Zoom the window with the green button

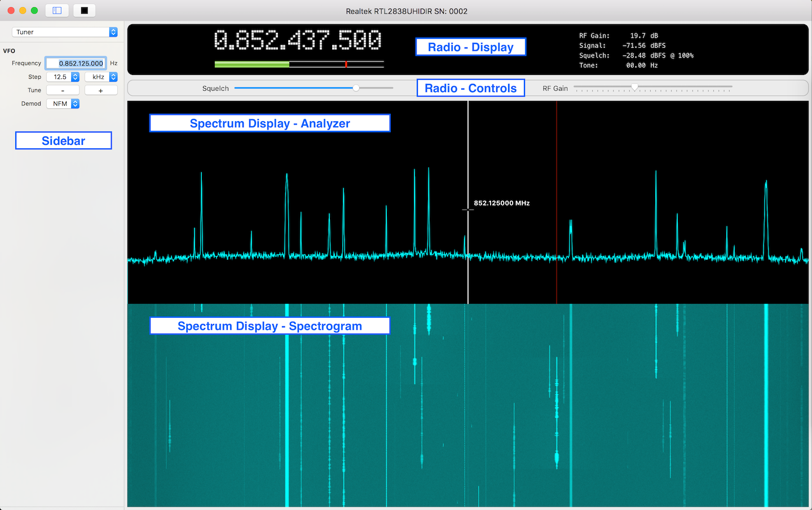(x=34, y=11)
